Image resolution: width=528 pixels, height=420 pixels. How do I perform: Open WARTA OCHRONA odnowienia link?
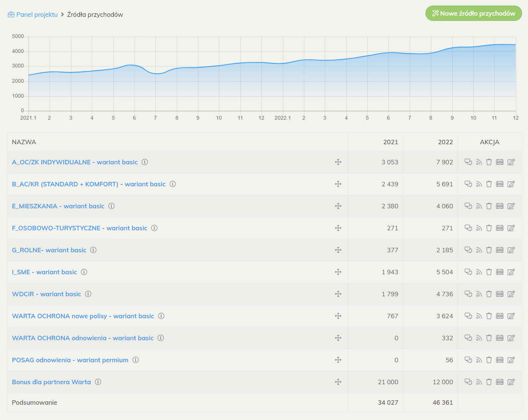pos(83,338)
